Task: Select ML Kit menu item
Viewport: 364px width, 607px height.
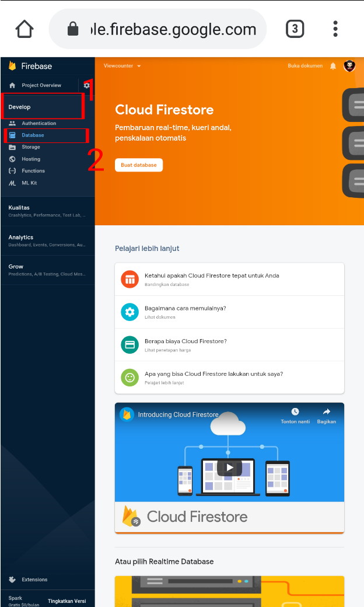Action: coord(29,183)
